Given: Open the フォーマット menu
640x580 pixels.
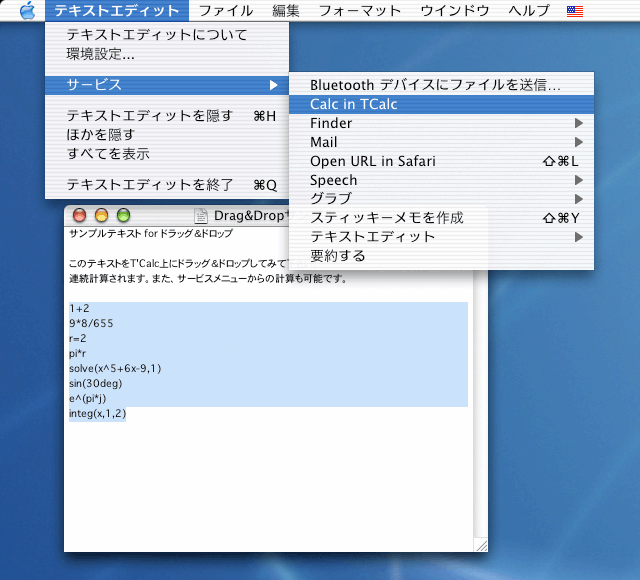Looking at the screenshot, I should coord(360,11).
